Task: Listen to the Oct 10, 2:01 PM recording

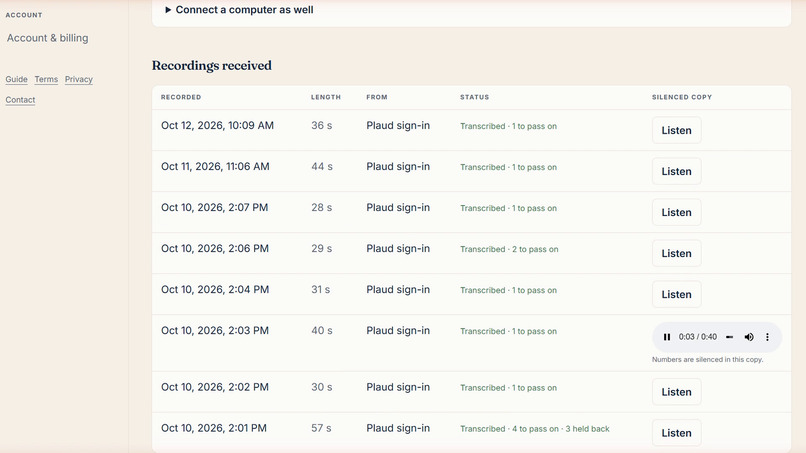Action: coord(676,433)
